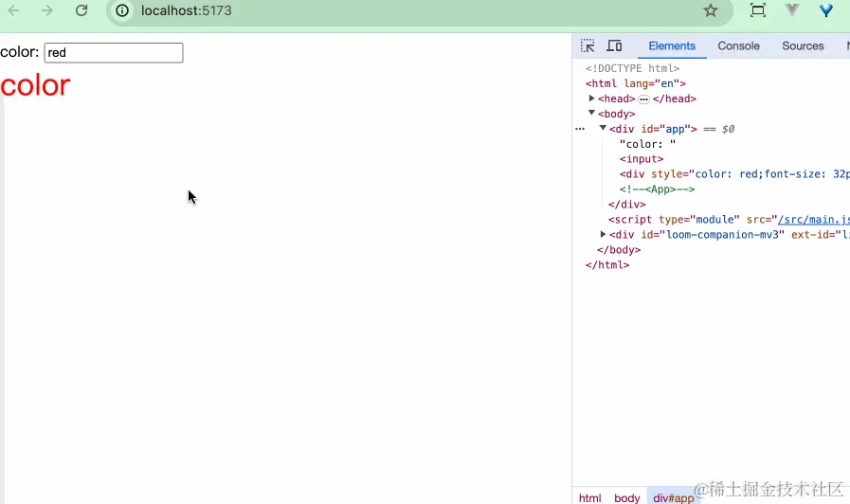Screen dimensions: 850x504
Task: Open the /src/main.js link
Action: coord(814,220)
